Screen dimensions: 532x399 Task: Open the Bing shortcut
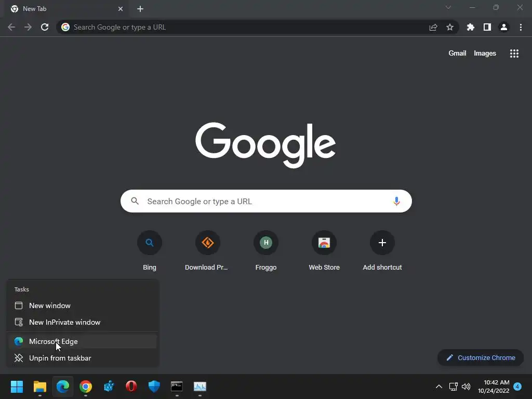coord(150,251)
